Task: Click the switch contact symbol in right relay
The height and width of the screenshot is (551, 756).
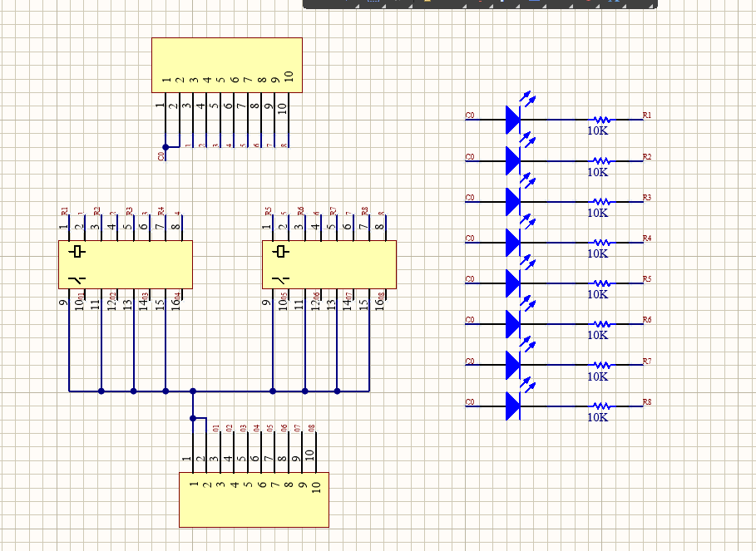Action: pyautogui.click(x=280, y=278)
